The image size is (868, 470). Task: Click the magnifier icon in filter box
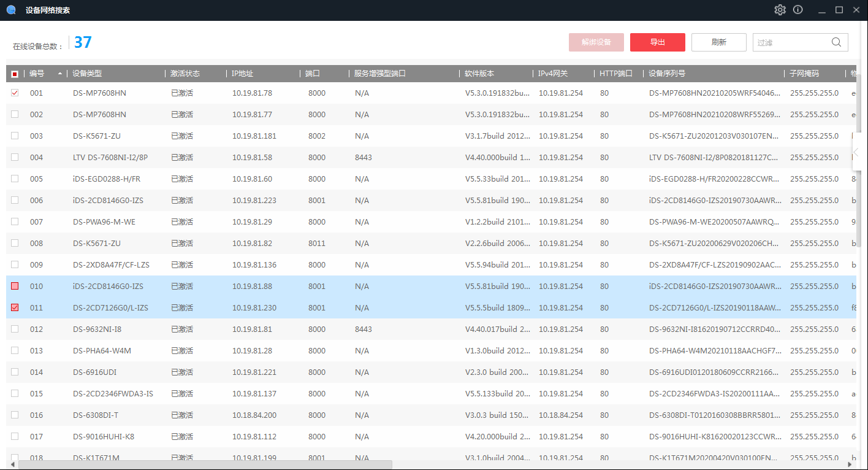pos(836,42)
